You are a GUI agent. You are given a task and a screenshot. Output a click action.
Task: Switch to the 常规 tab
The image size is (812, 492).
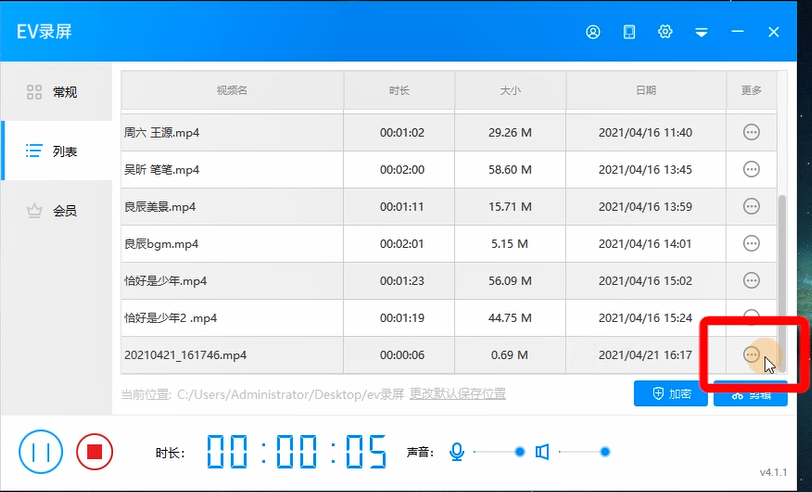click(56, 92)
